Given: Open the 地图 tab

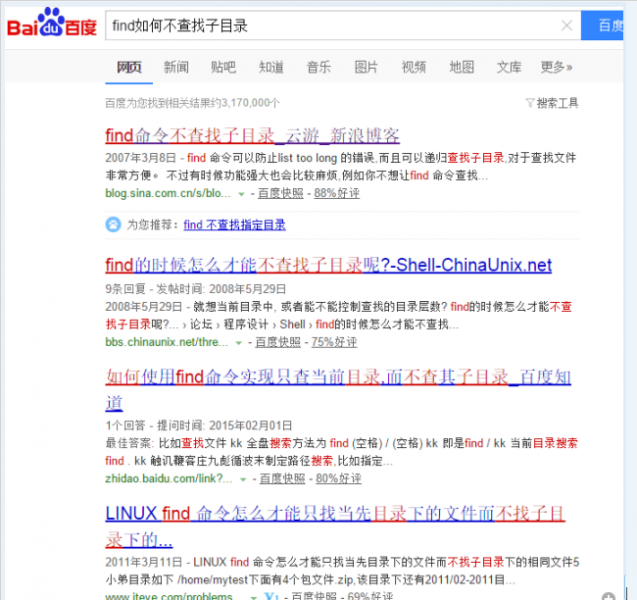Looking at the screenshot, I should 462,67.
